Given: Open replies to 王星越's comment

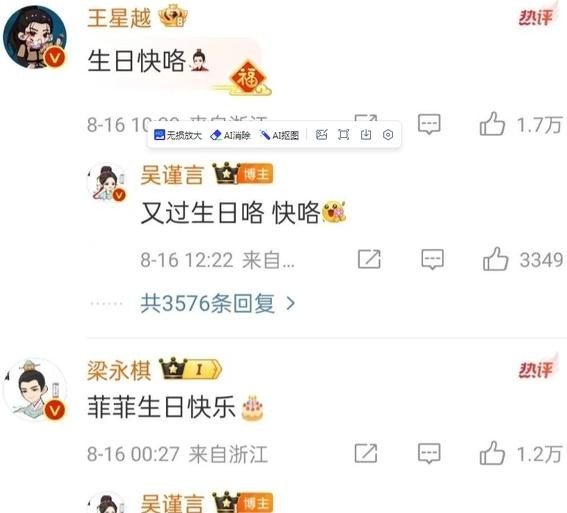Looking at the screenshot, I should 429,124.
